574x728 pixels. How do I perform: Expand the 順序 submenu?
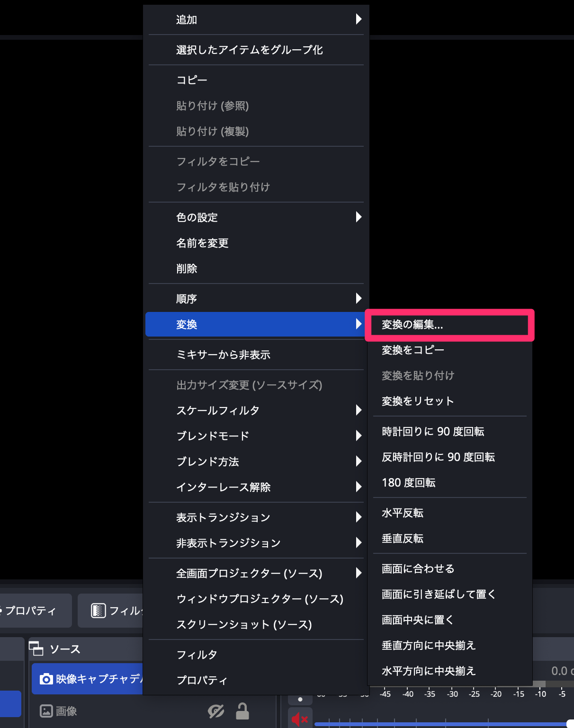tap(256, 299)
